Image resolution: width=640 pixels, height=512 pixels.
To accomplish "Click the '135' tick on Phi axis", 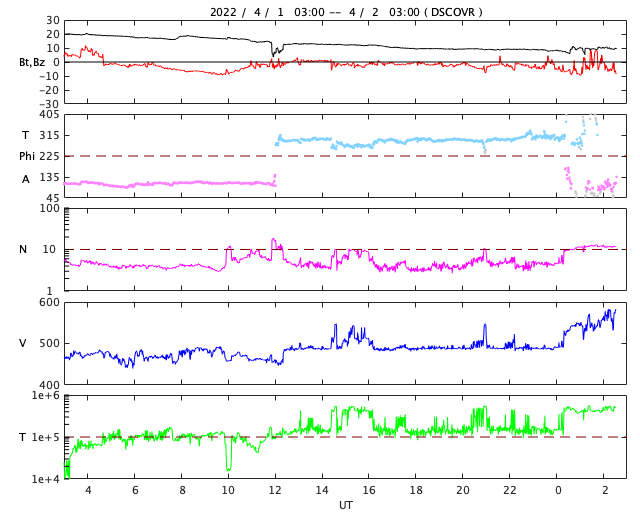I will pos(49,177).
